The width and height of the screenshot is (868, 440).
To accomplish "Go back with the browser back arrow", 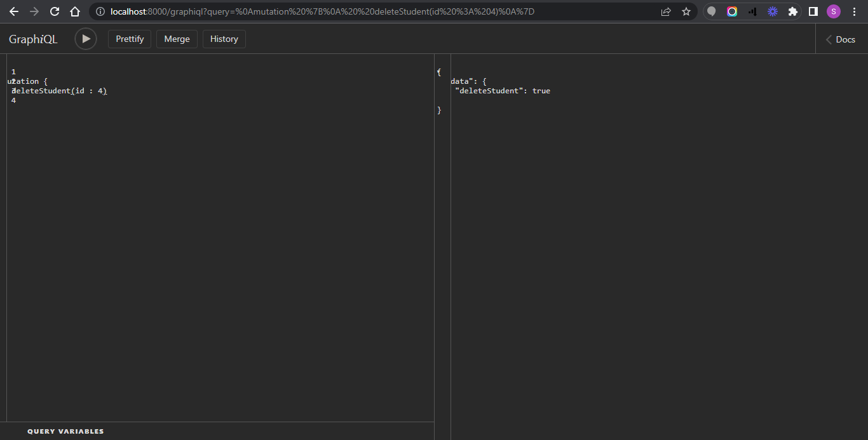I will (x=14, y=11).
